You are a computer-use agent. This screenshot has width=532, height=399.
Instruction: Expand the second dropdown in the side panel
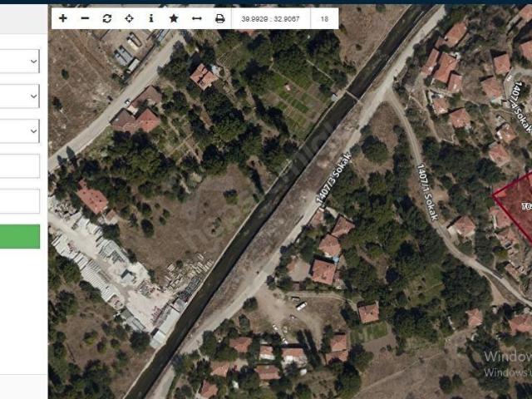pyautogui.click(x=20, y=96)
